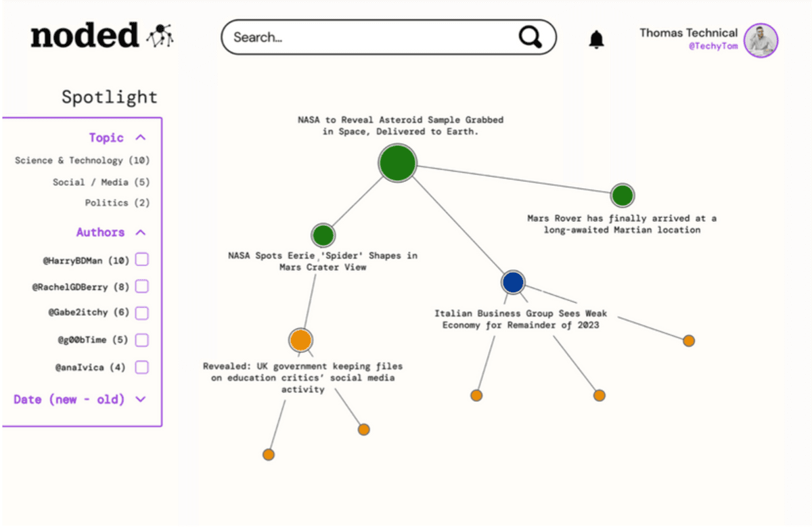
Task: Tick the @anaIvica checkbox
Action: point(142,367)
